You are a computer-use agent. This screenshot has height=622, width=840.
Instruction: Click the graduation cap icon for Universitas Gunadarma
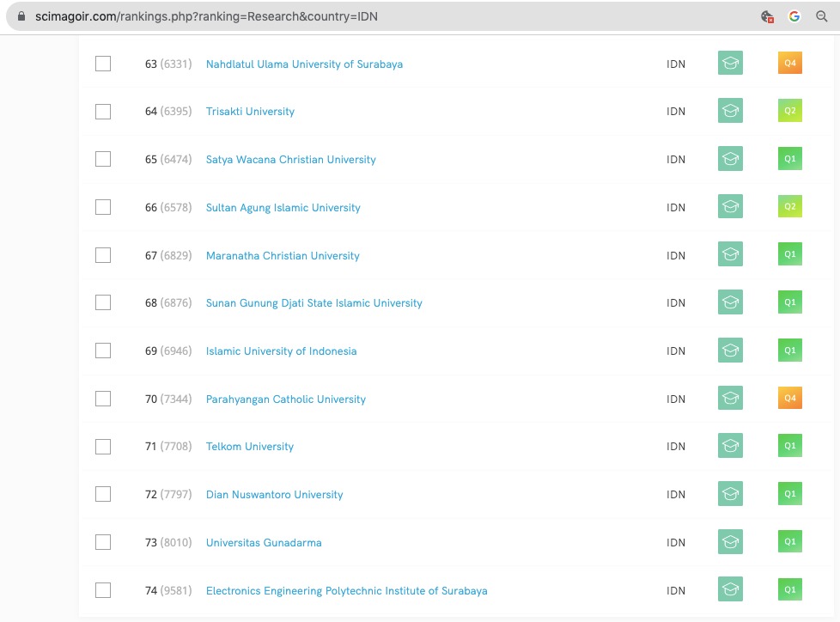pyautogui.click(x=730, y=541)
